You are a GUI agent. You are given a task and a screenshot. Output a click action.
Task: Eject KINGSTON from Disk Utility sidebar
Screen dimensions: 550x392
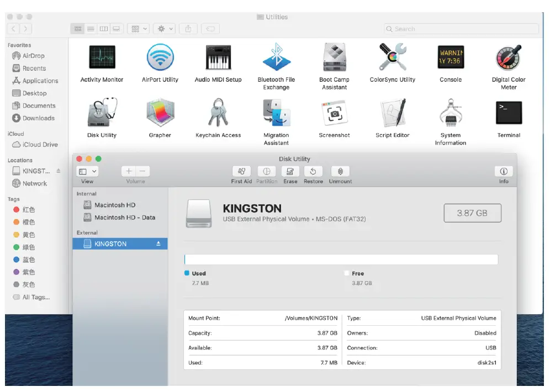pyautogui.click(x=158, y=243)
